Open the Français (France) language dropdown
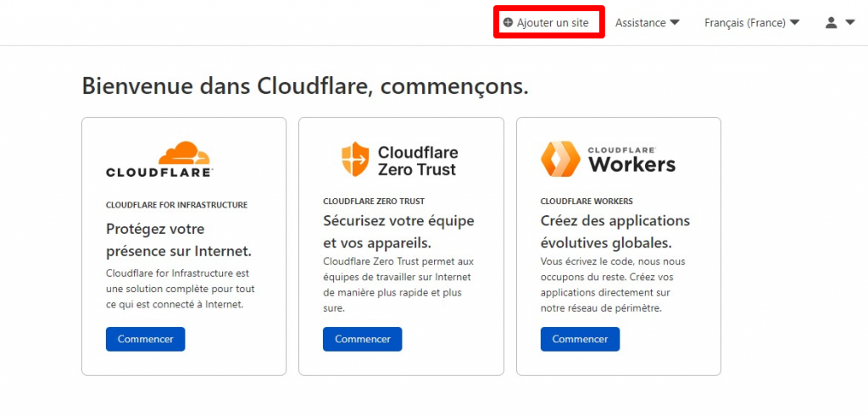Image resolution: width=868 pixels, height=415 pixels. click(x=751, y=23)
